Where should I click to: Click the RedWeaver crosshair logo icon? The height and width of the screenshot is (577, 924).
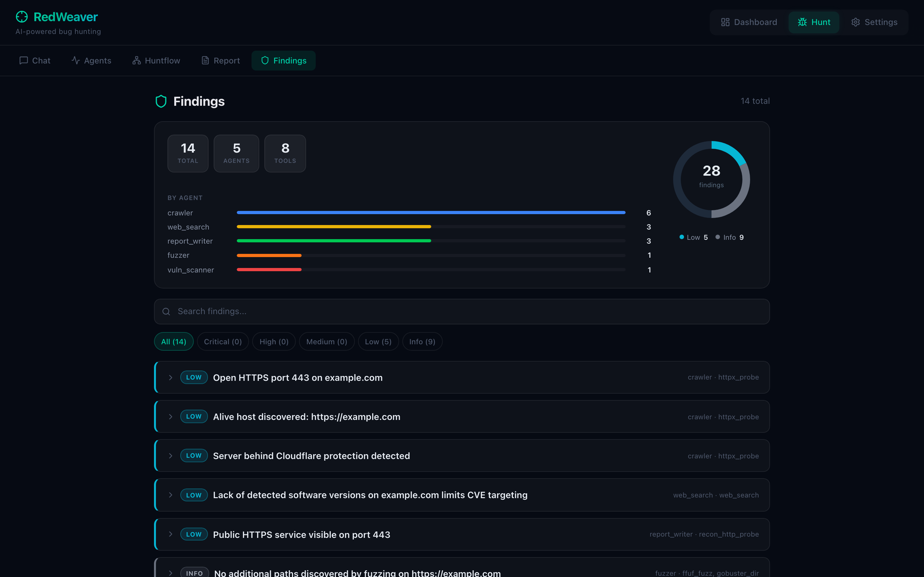[x=22, y=17]
